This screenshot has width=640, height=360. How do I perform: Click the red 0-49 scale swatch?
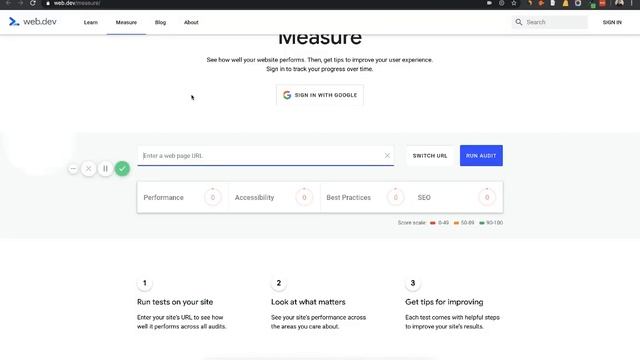[433, 223]
